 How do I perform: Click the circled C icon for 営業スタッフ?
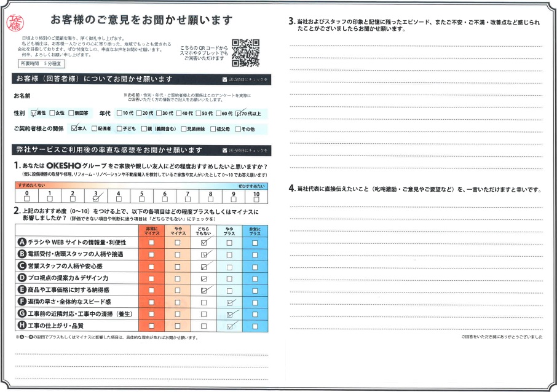pyautogui.click(x=21, y=266)
